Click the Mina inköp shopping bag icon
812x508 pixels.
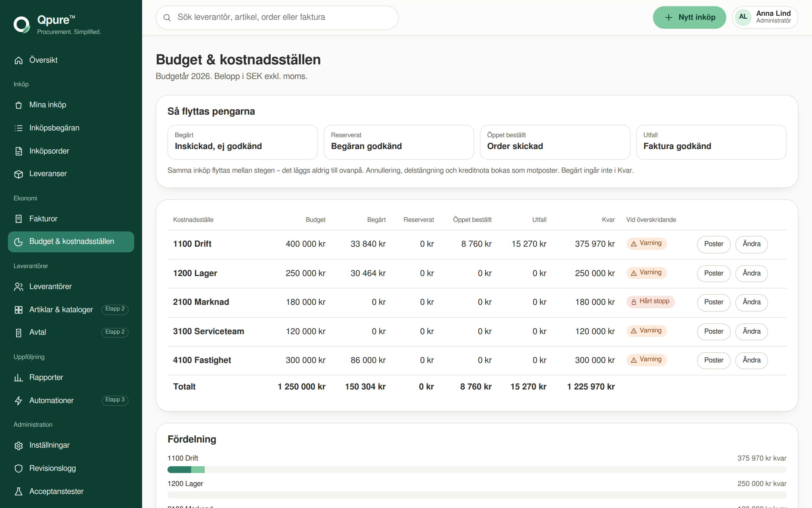[18, 105]
